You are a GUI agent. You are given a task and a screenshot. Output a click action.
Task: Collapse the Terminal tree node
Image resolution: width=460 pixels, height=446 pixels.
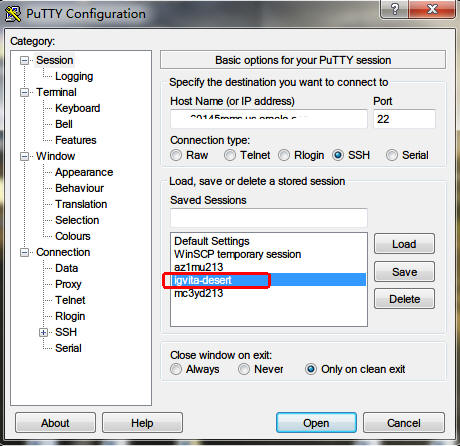click(24, 92)
